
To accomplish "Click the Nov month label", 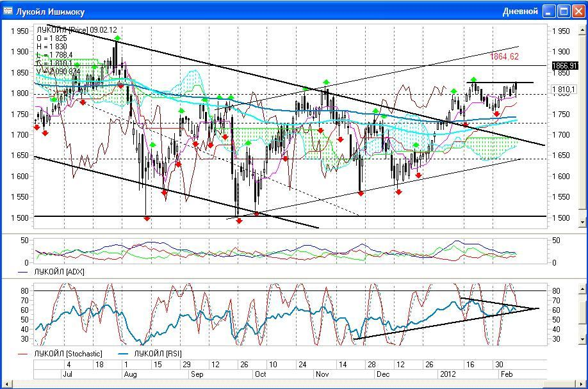I will click(322, 374).
